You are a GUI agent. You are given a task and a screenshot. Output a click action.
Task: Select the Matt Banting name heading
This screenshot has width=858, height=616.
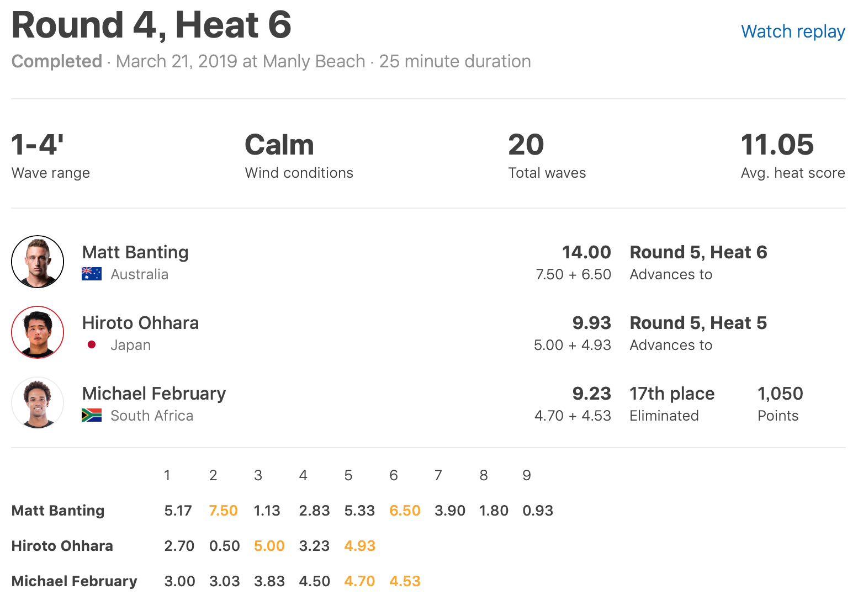pos(135,252)
